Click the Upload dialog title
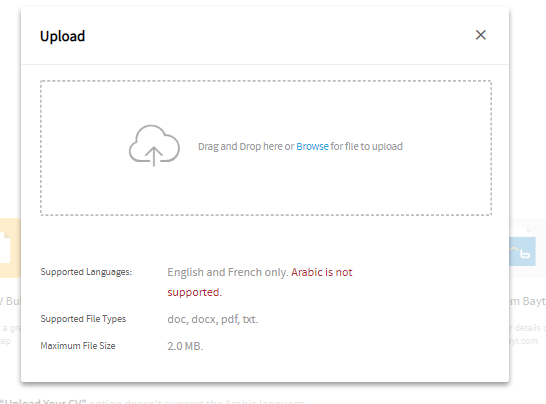 (62, 36)
